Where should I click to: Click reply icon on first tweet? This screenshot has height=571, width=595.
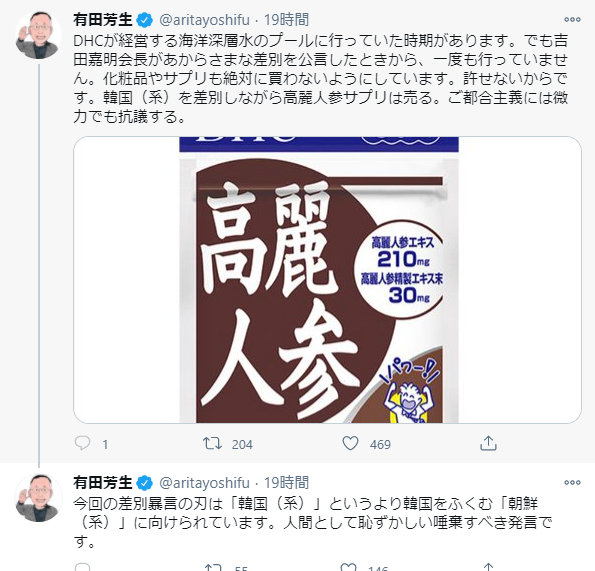82,443
